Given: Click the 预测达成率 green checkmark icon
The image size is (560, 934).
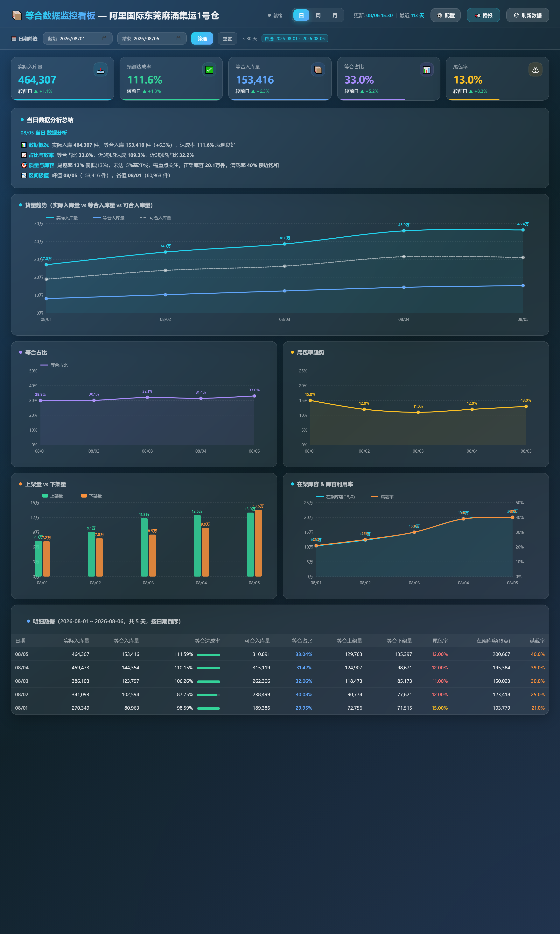Looking at the screenshot, I should pos(209,70).
